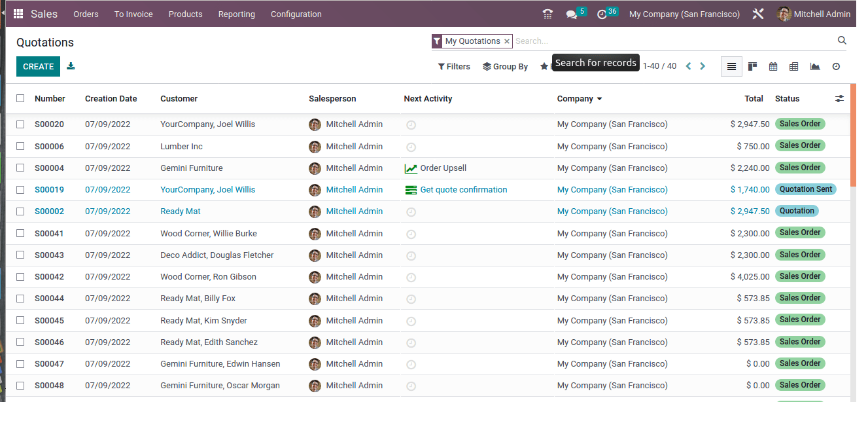Check the box for order S00002
Screen dimensions: 868x421
20,211
